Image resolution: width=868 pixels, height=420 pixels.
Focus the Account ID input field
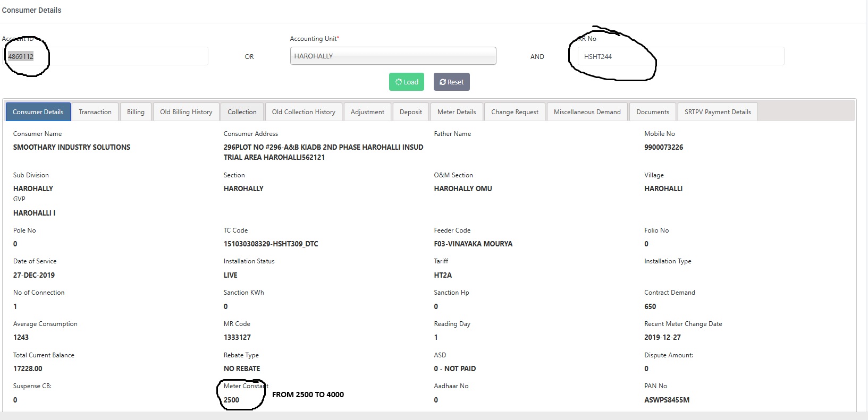106,56
